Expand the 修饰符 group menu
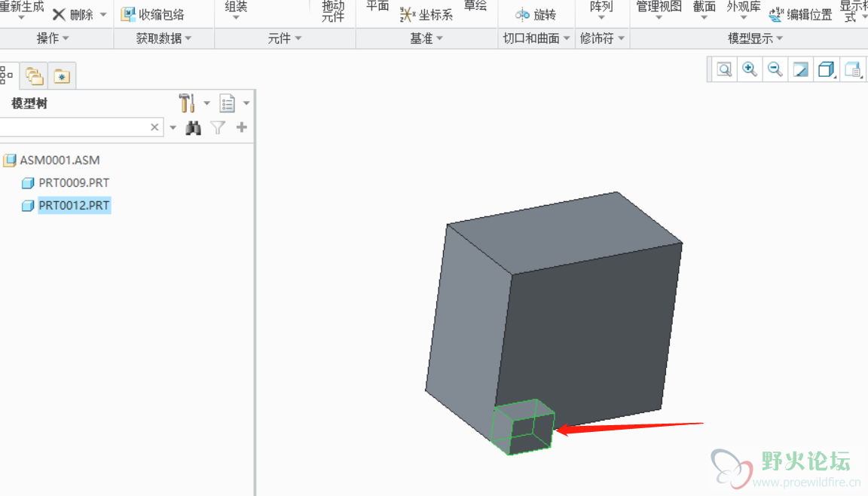This screenshot has width=868, height=496. tap(602, 38)
